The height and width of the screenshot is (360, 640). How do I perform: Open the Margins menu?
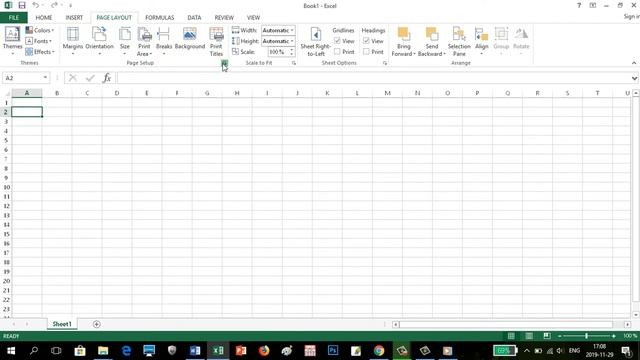(73, 41)
